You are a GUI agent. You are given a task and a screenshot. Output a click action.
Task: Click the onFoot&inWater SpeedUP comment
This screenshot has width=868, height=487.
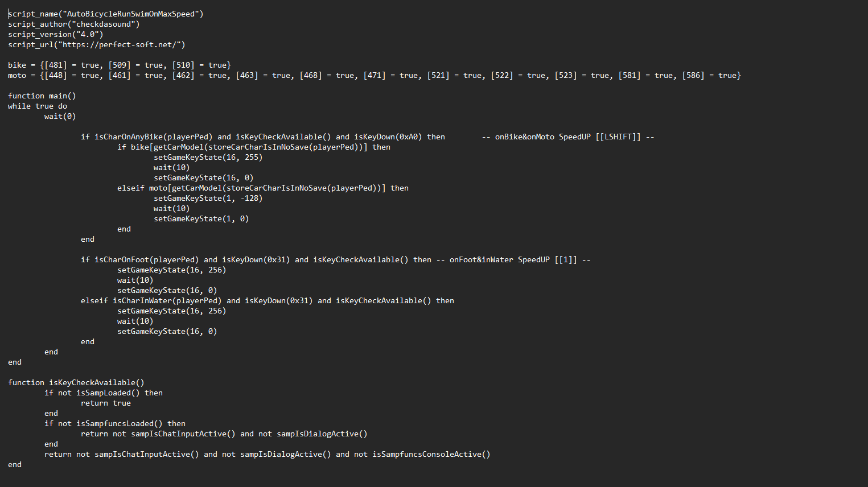point(519,259)
